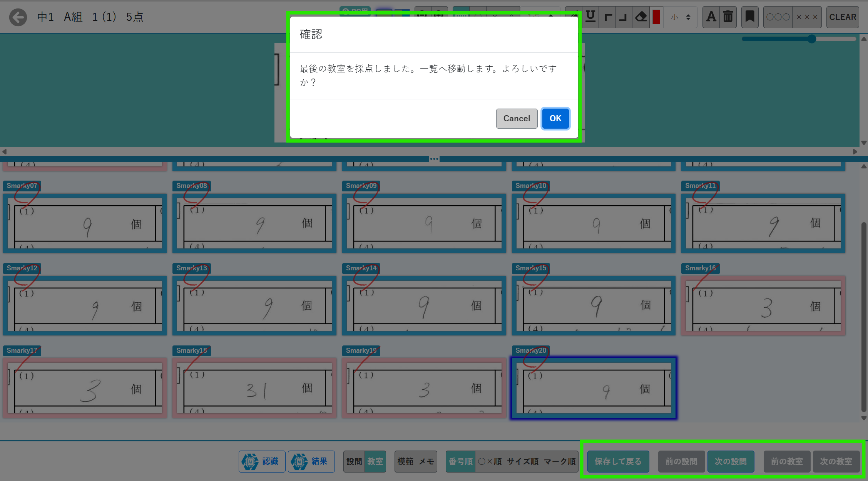Click the panel divider expander dots
This screenshot has width=868, height=481.
434,159
